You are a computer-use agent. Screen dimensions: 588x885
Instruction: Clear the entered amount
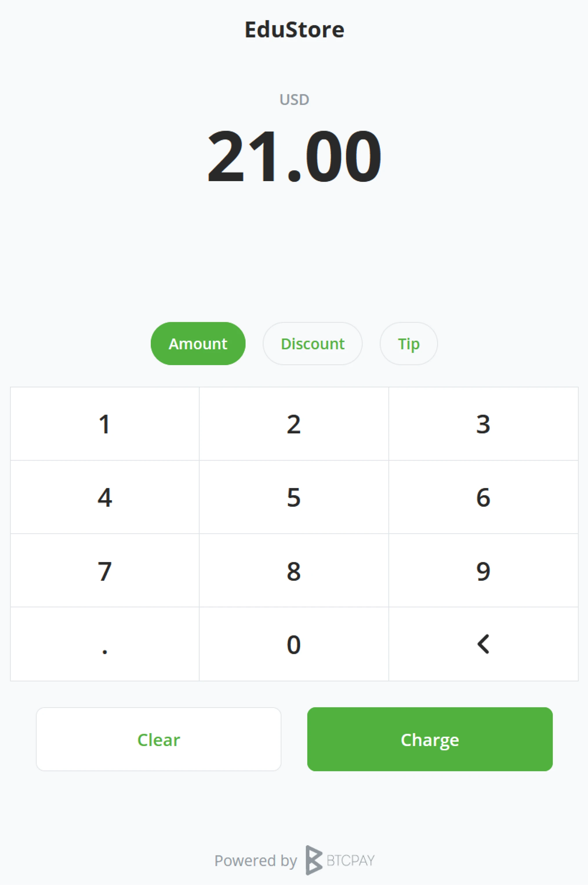click(159, 739)
